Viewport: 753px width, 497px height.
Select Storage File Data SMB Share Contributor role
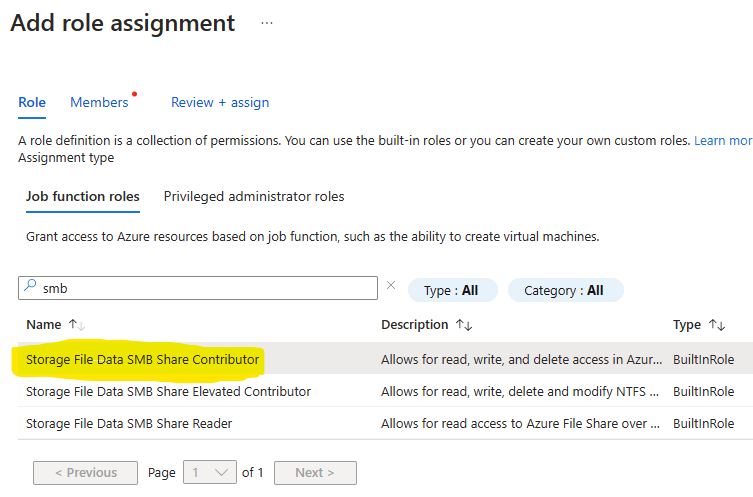[143, 360]
